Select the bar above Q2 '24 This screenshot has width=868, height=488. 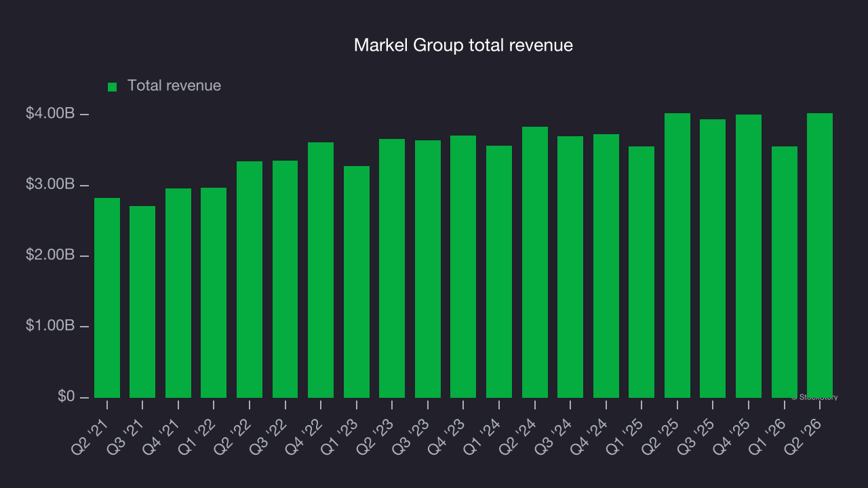(535, 262)
